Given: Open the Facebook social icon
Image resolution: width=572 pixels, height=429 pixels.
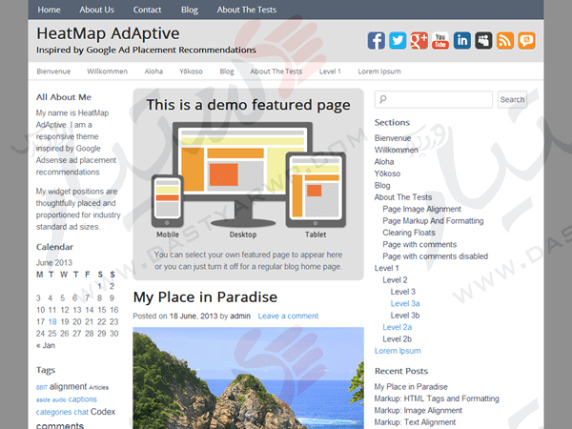Looking at the screenshot, I should tap(376, 40).
